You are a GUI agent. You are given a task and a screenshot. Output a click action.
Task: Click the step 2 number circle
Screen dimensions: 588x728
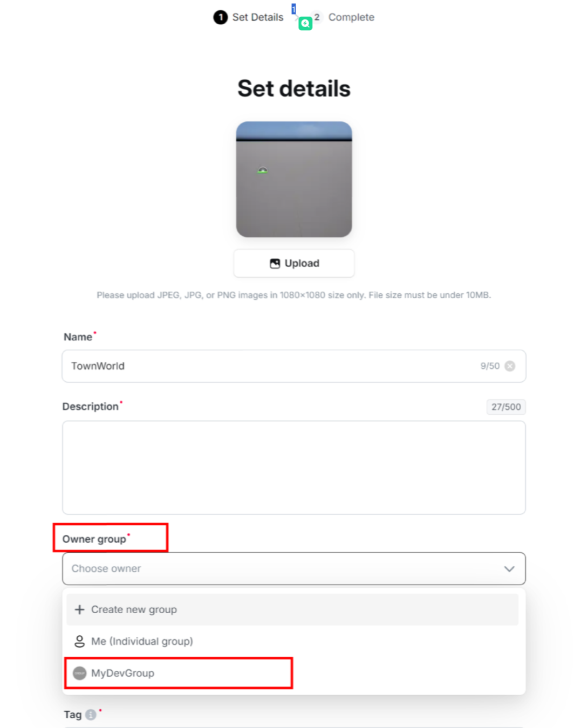(x=317, y=17)
